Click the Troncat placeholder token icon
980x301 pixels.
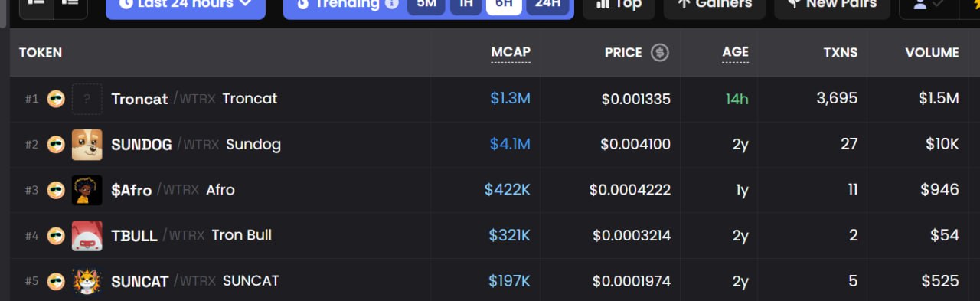pyautogui.click(x=87, y=99)
